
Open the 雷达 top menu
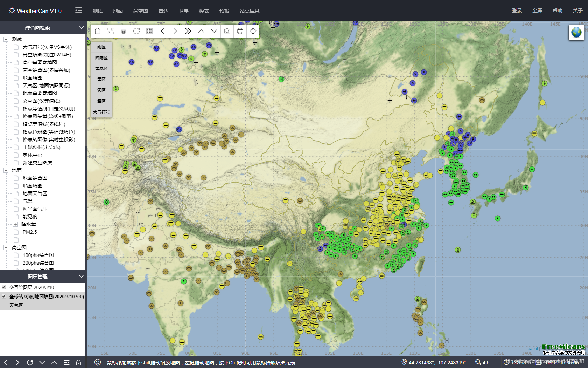pyautogui.click(x=163, y=11)
